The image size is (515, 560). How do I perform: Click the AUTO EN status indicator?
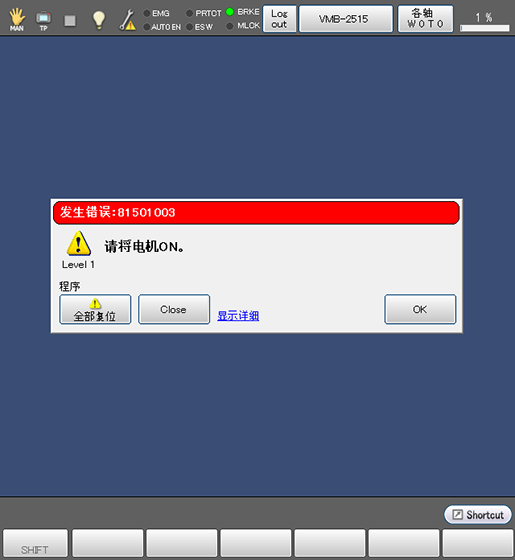162,27
